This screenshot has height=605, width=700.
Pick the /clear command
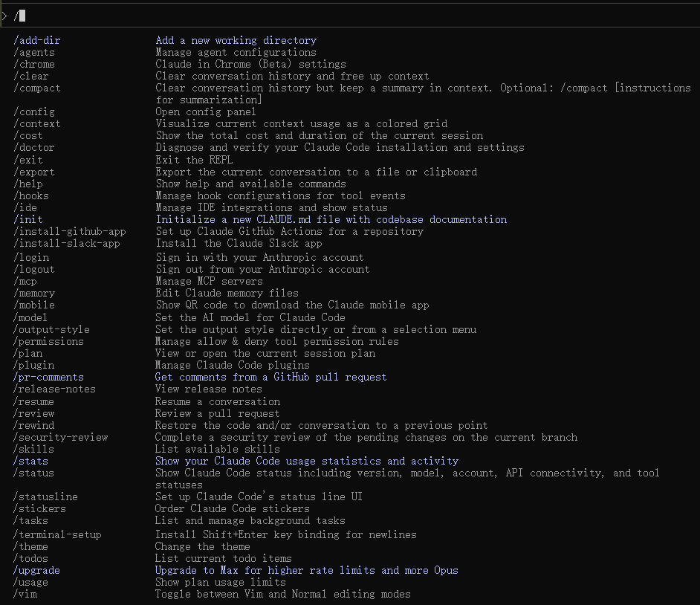pyautogui.click(x=30, y=76)
